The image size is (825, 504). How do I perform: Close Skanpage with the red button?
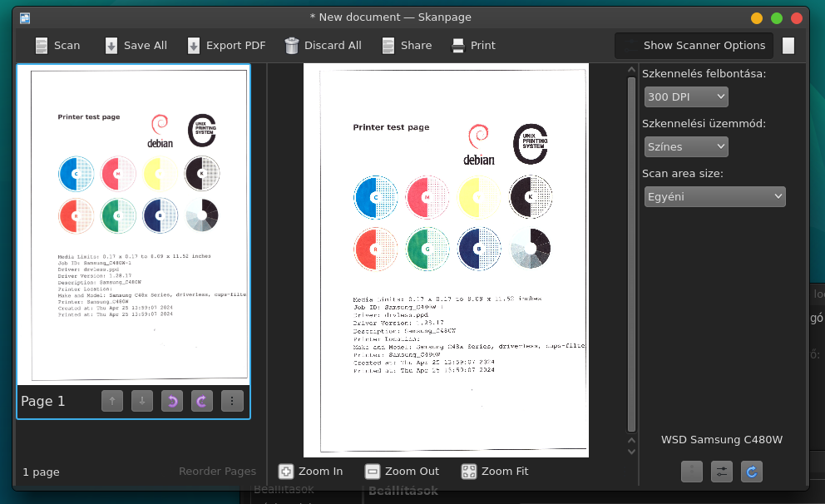(x=797, y=18)
